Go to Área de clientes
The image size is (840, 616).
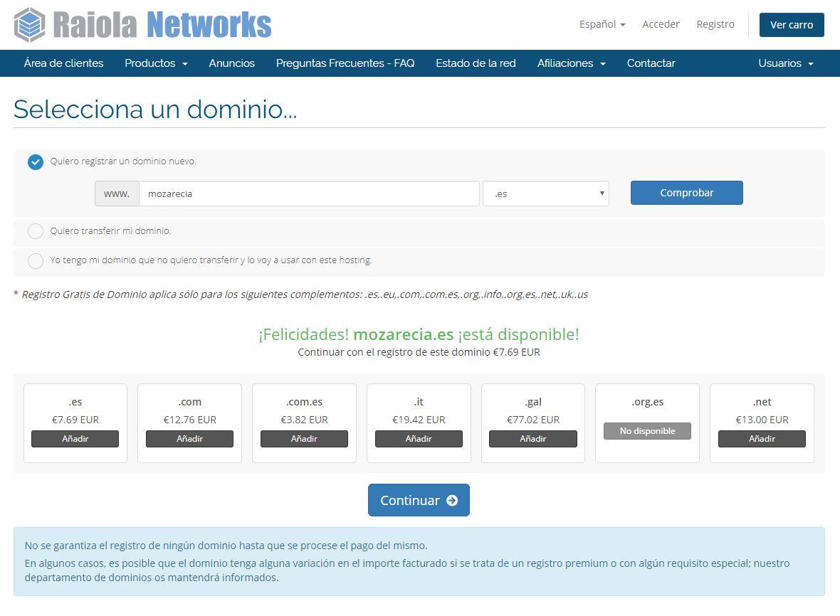click(x=63, y=63)
